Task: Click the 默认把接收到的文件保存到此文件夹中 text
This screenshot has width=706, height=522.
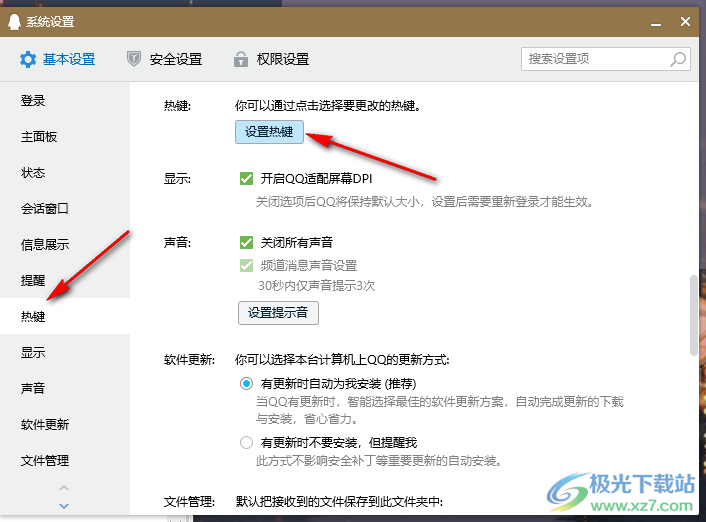Action: (339, 501)
